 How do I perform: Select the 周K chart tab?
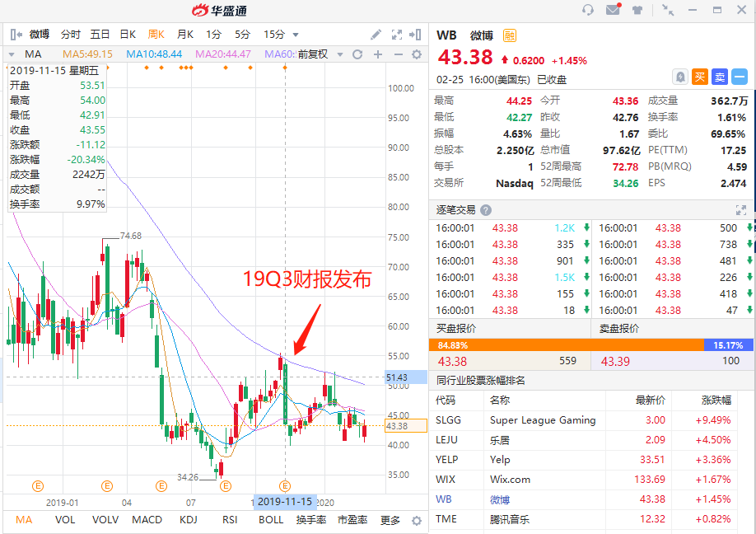tap(156, 35)
